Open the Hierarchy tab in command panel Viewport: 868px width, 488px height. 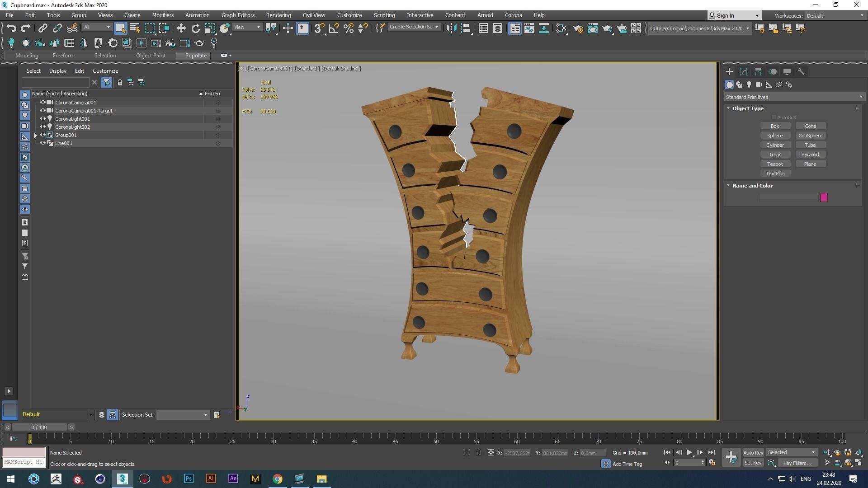tap(758, 72)
